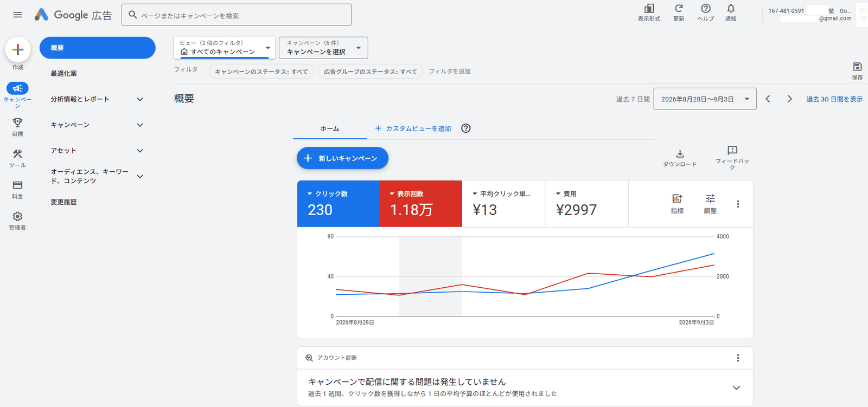This screenshot has width=868, height=407.
Task: Expand the campaign diagnosis card chevron
Action: (x=736, y=387)
